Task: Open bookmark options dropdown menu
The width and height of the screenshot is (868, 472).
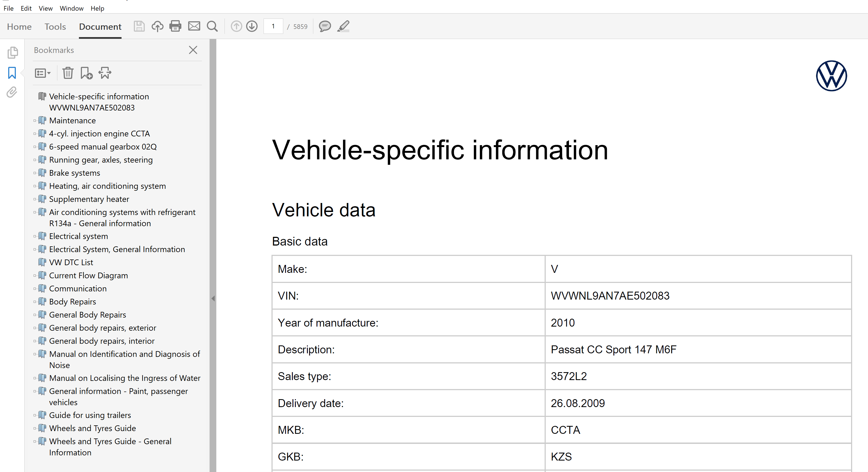Action: pos(42,73)
